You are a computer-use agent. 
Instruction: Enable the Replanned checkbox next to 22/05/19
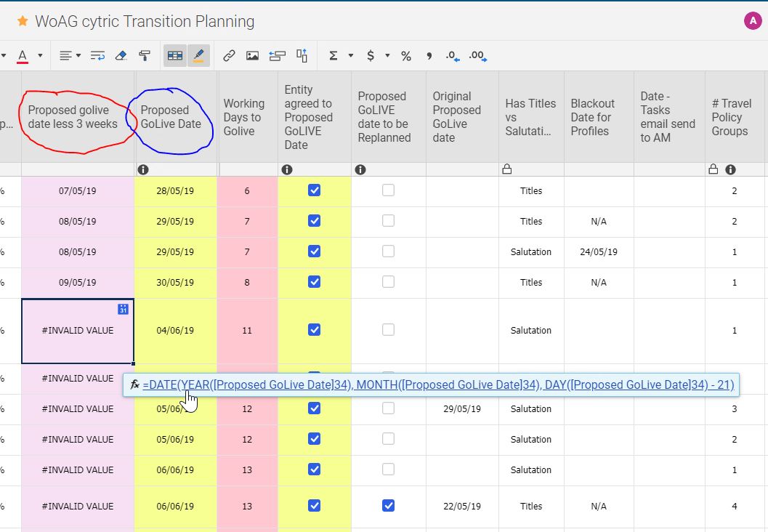tap(388, 506)
